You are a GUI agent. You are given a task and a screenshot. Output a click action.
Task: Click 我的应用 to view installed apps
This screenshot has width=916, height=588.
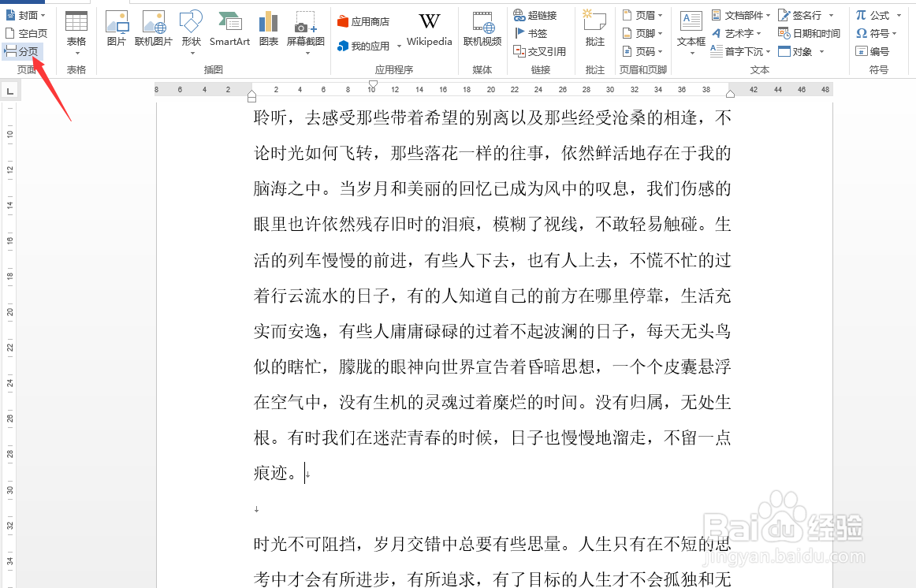[363, 46]
